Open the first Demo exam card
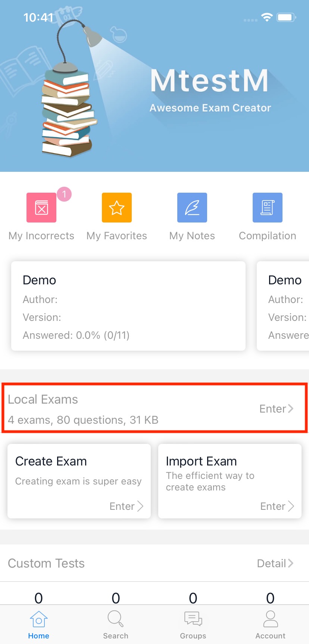The image size is (309, 644). (128, 306)
